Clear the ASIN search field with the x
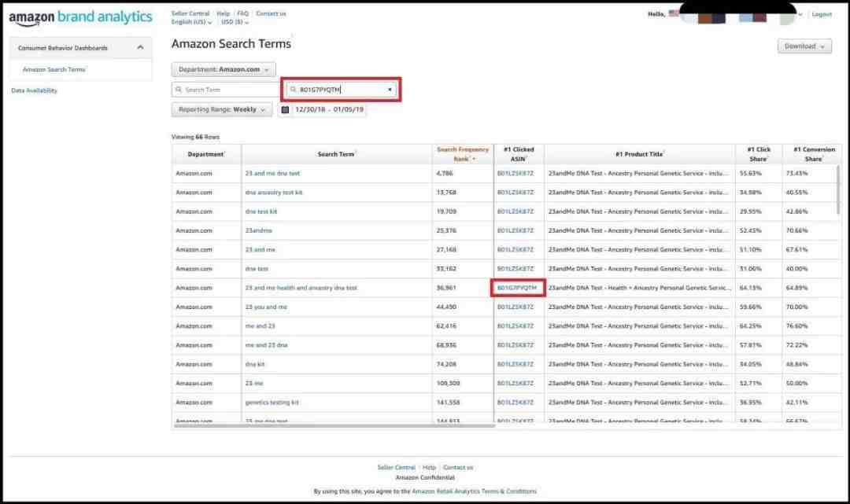The width and height of the screenshot is (850, 504). click(390, 90)
